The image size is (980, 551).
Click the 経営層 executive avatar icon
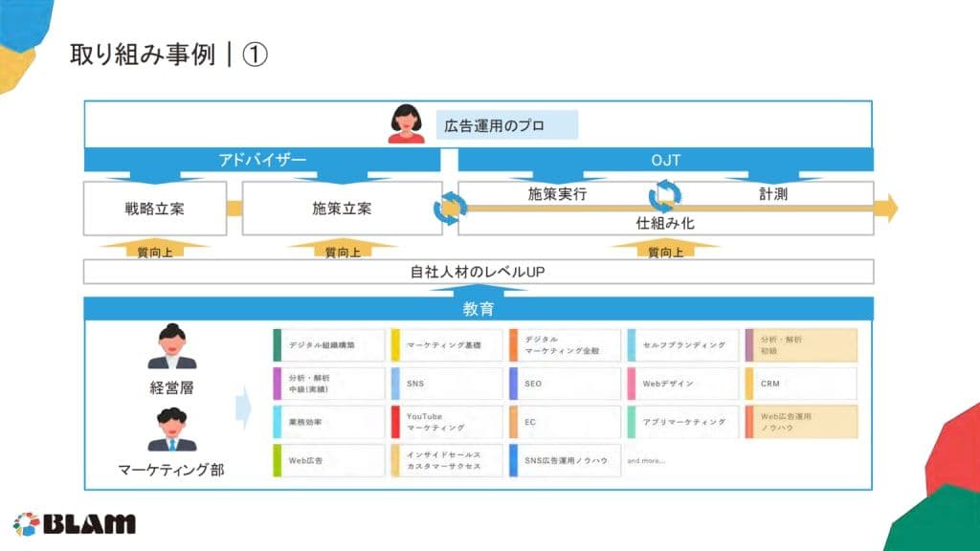tap(172, 347)
